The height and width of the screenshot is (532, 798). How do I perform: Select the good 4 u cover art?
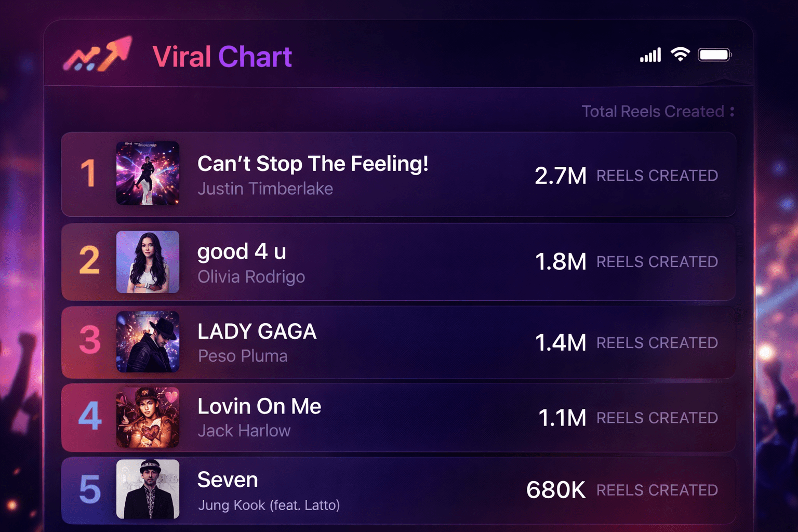(148, 262)
